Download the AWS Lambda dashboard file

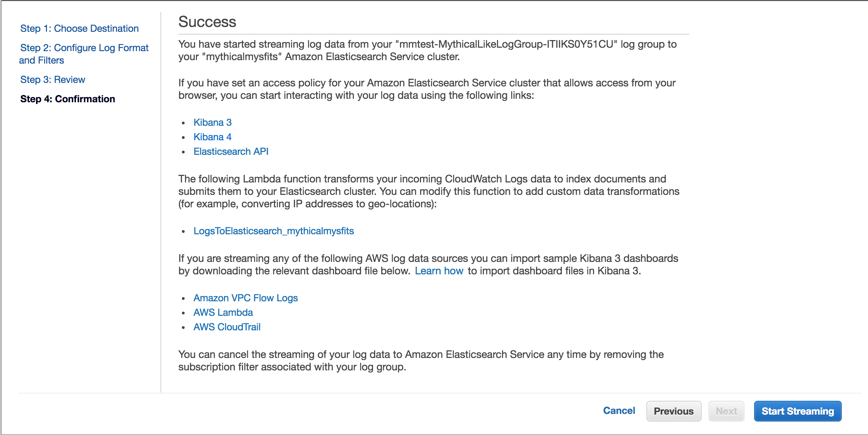point(223,312)
